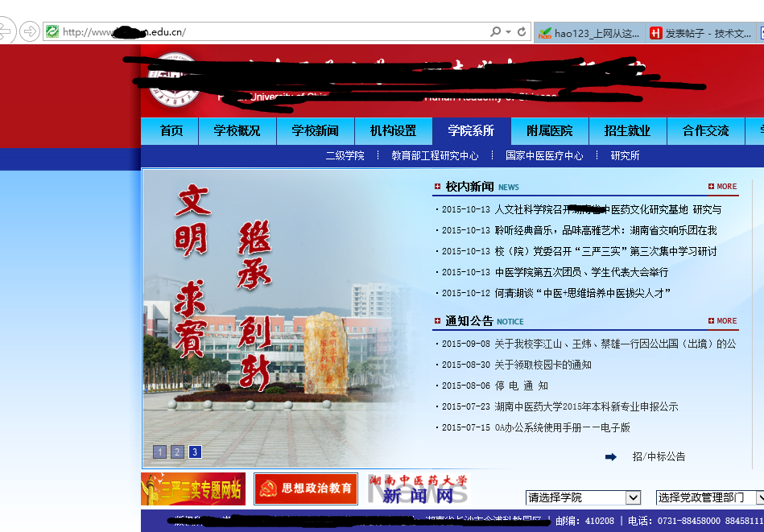This screenshot has width=764, height=532.
Task: Open the address bar search dropdown arrow
Action: pos(508,31)
